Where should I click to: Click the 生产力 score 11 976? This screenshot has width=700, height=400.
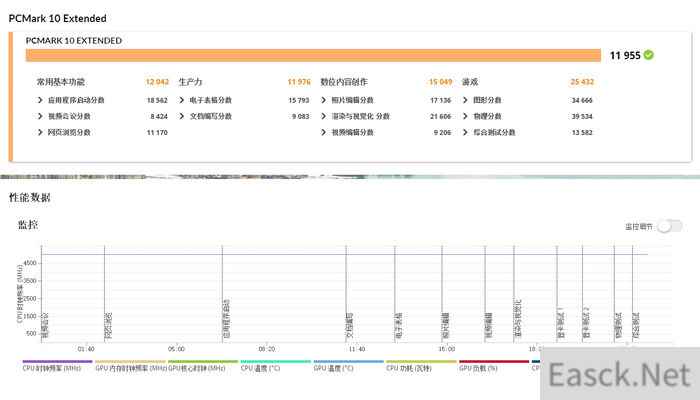click(x=299, y=82)
